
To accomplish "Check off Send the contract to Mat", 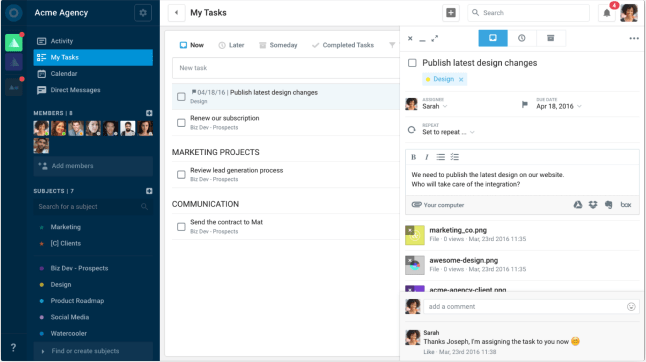I will 181,227.
